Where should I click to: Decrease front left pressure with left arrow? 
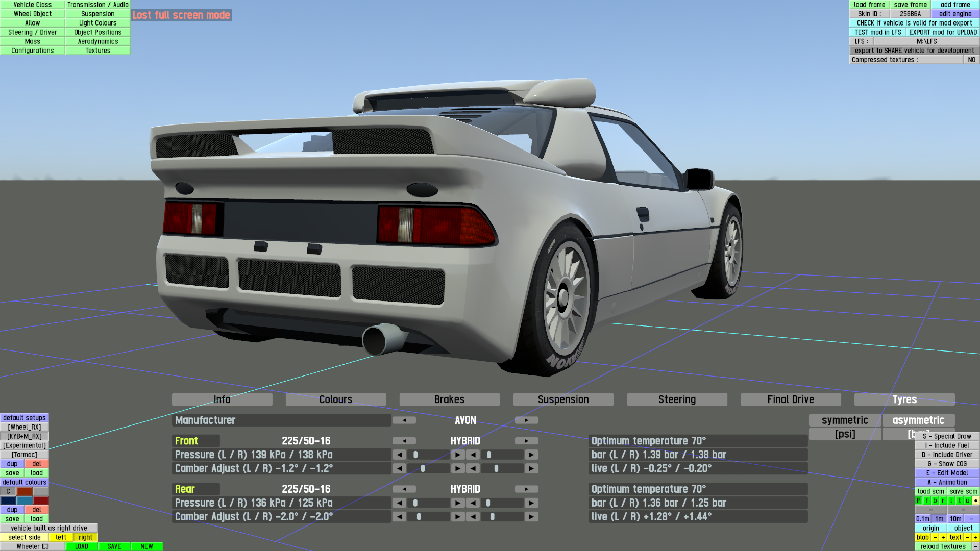tap(400, 455)
